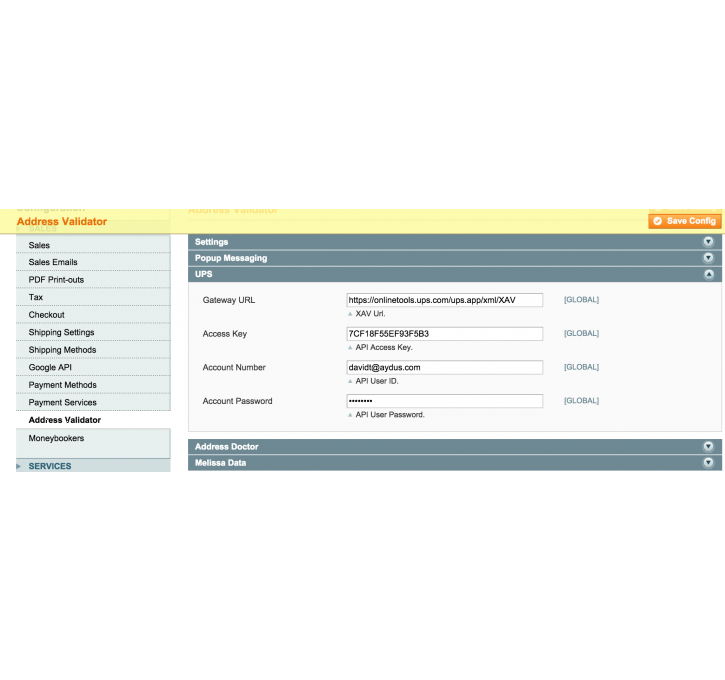
Task: Click [GLOBAL] scope label beside Account Number
Action: coord(581,367)
